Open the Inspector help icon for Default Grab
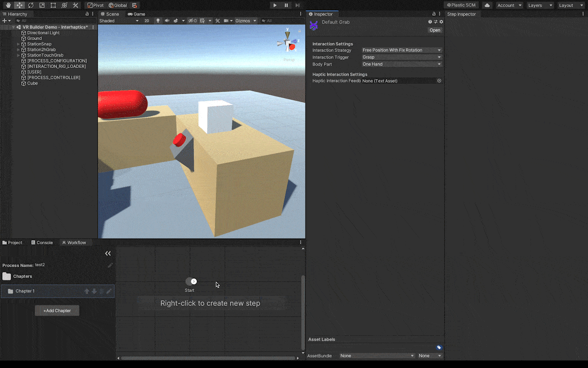Screen dimensions: 588x368 [x=430, y=22]
